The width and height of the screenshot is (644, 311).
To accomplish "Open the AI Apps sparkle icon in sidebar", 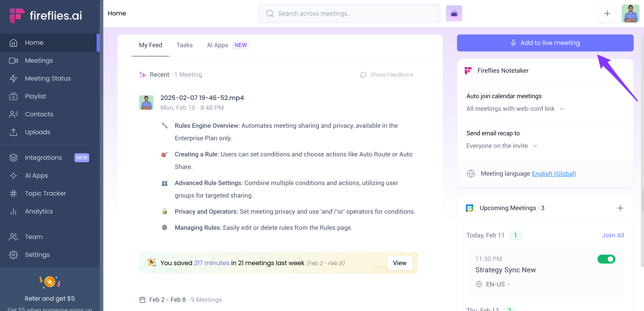I will pos(13,176).
